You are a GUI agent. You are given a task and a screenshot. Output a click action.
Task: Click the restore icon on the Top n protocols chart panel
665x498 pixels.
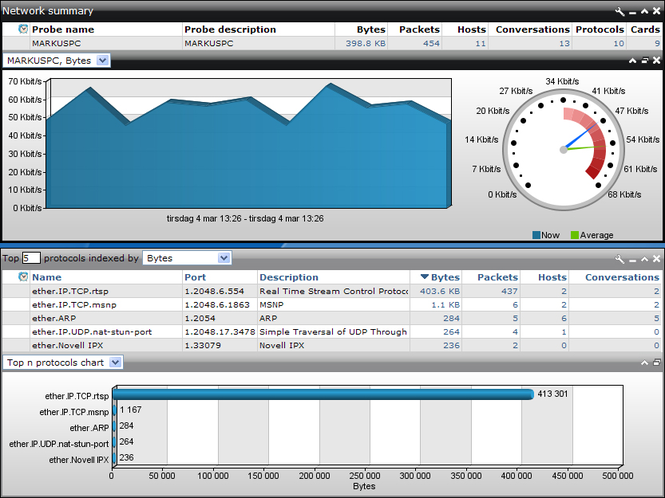tap(657, 362)
